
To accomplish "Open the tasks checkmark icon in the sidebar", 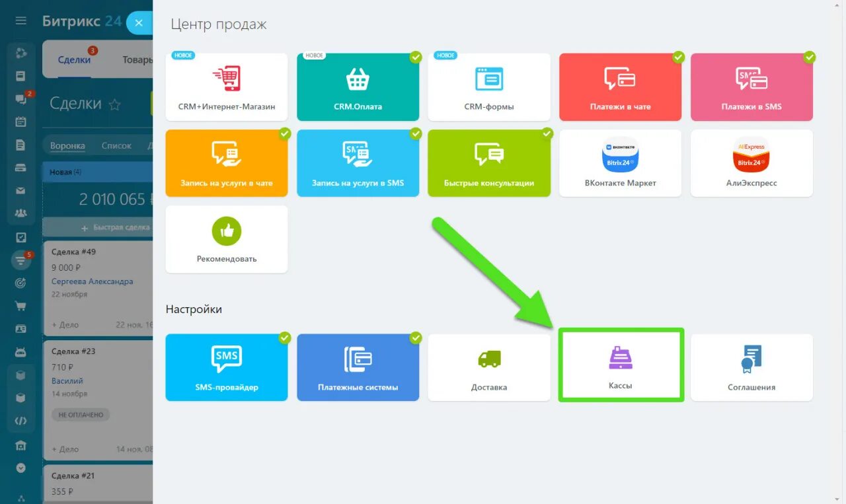I will click(x=20, y=237).
